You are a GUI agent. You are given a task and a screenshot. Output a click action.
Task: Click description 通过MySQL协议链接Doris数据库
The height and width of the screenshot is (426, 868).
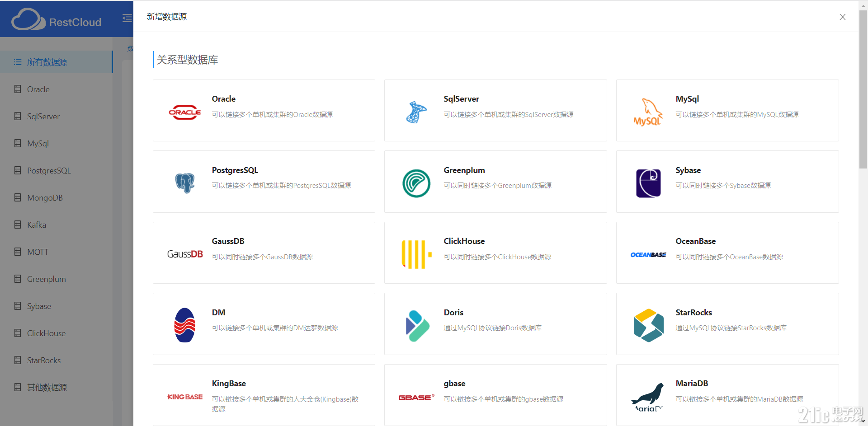tap(492, 328)
